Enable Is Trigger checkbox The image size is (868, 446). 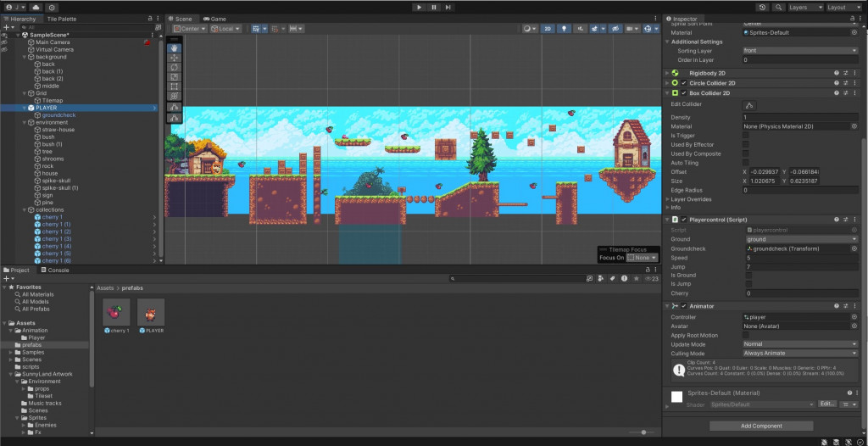click(x=746, y=136)
